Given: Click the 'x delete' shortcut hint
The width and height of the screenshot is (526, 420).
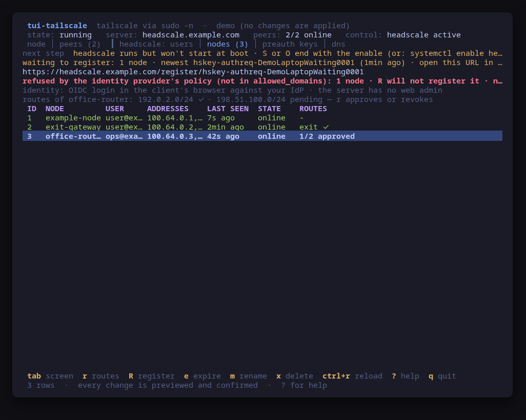Looking at the screenshot, I should pyautogui.click(x=295, y=376).
